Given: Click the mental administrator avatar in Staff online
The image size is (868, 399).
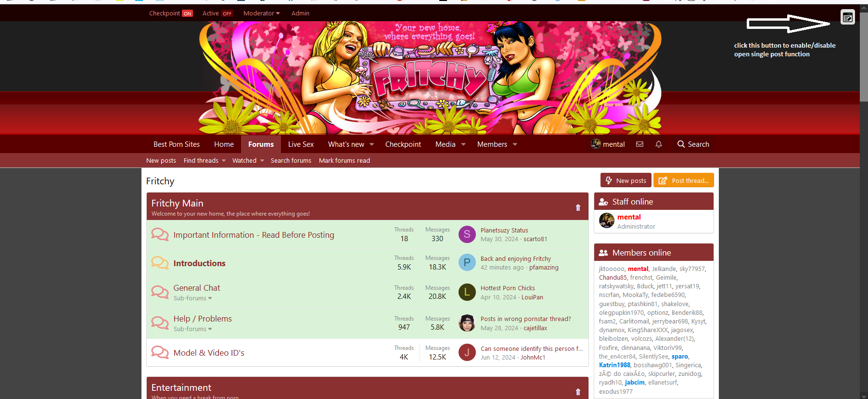Looking at the screenshot, I should 606,221.
